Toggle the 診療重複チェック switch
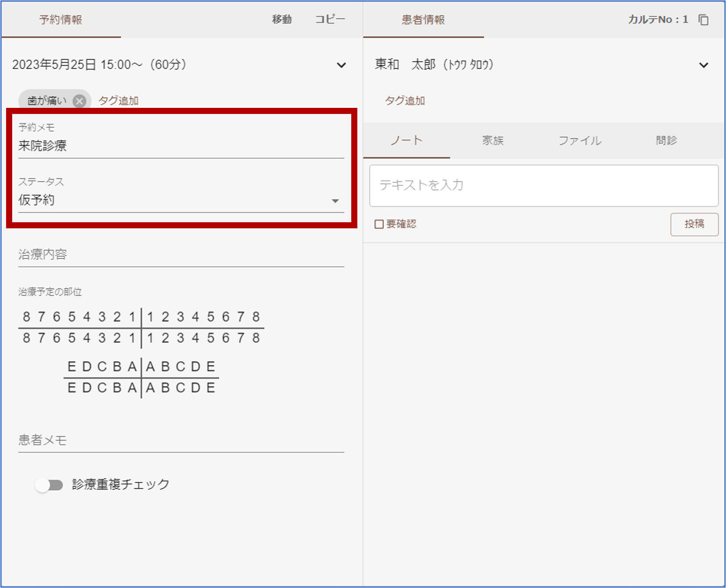Image resolution: width=726 pixels, height=588 pixels. (x=49, y=485)
